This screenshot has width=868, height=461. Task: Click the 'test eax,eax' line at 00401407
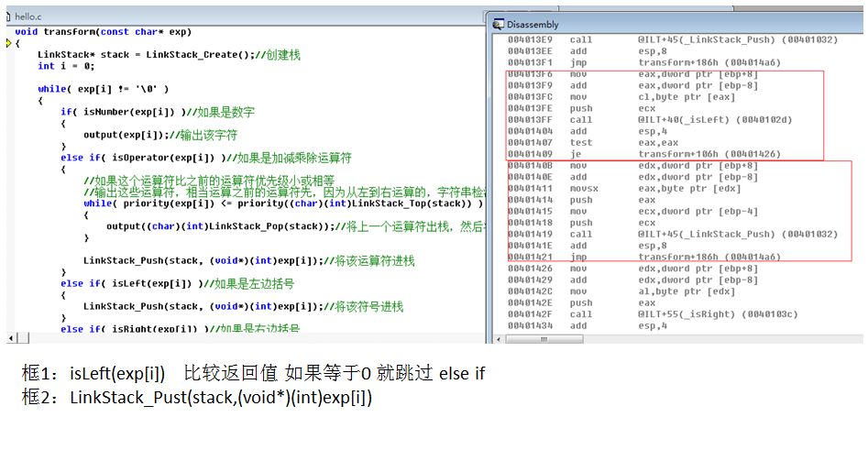point(593,142)
